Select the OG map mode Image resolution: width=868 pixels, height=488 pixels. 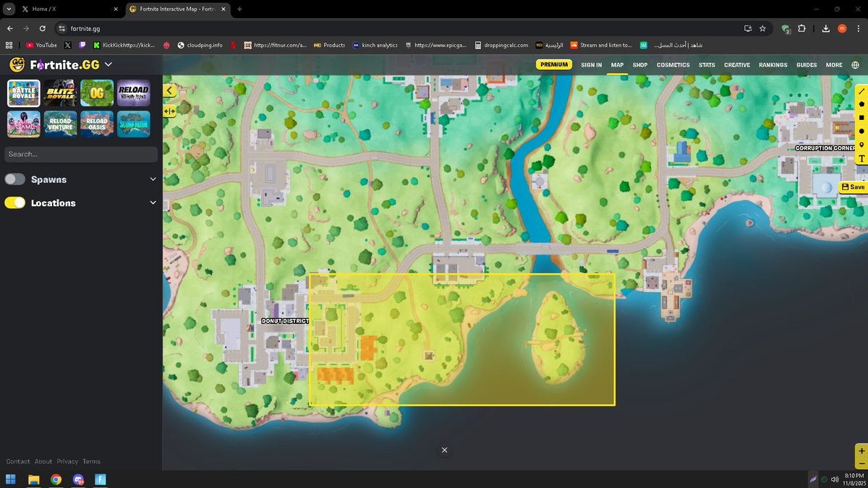coord(97,93)
